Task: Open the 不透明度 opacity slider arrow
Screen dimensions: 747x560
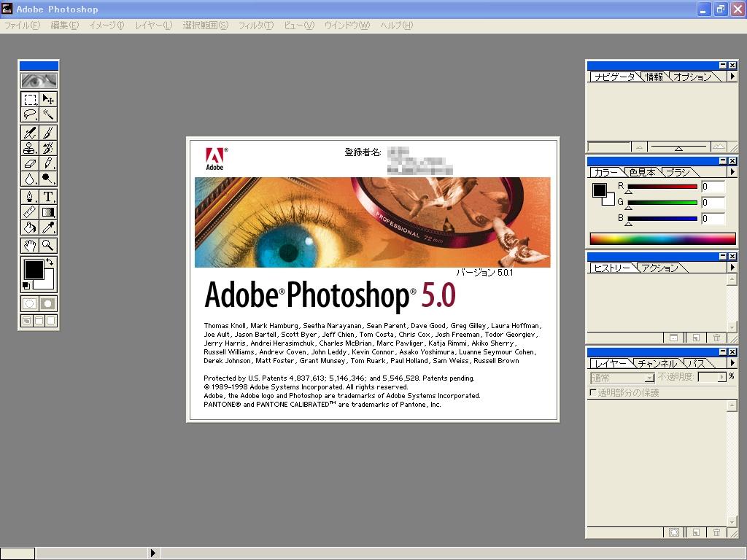Action: tap(721, 377)
